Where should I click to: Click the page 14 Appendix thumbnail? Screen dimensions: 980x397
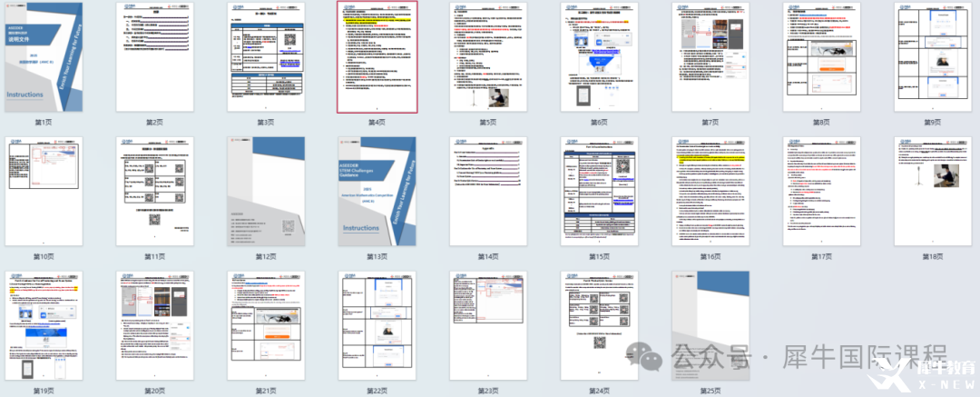pos(487,190)
